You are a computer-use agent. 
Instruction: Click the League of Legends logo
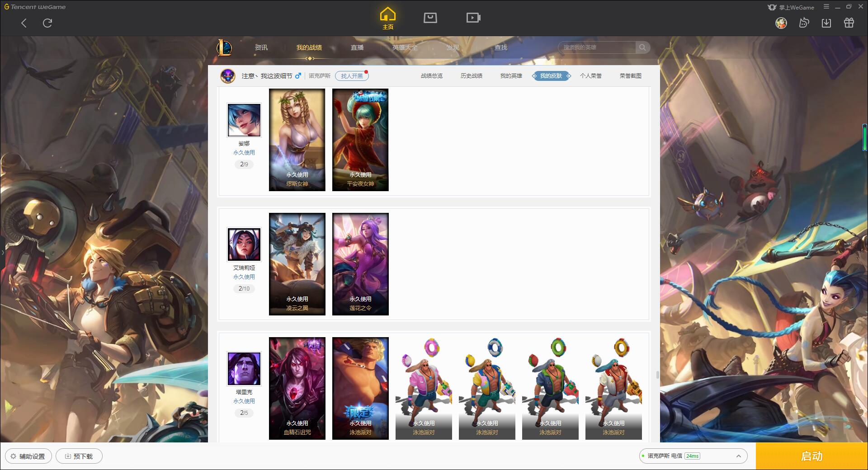(225, 47)
